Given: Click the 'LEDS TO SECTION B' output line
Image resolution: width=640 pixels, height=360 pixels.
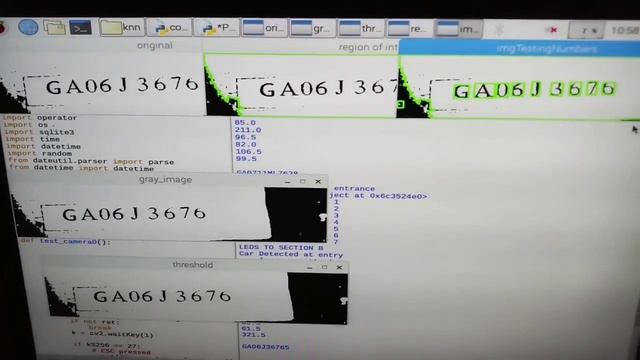Looking at the screenshot, I should tap(281, 247).
